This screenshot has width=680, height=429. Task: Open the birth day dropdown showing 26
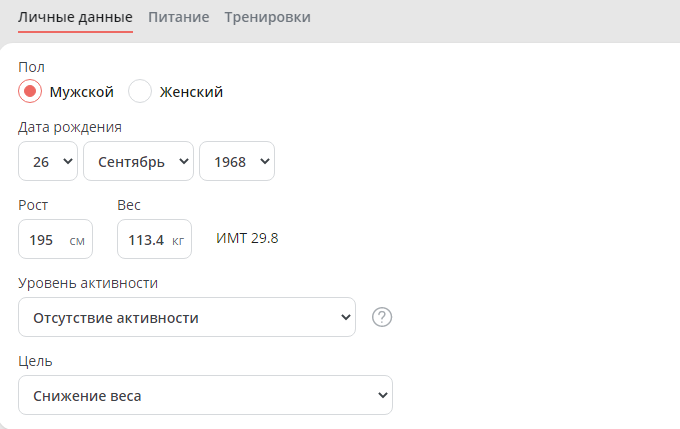[48, 161]
